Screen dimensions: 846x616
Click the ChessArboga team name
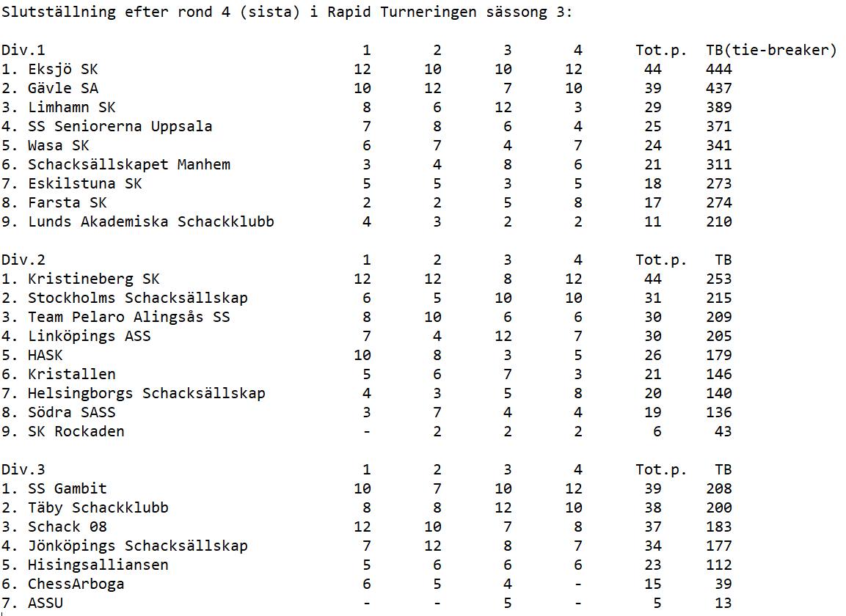[76, 584]
